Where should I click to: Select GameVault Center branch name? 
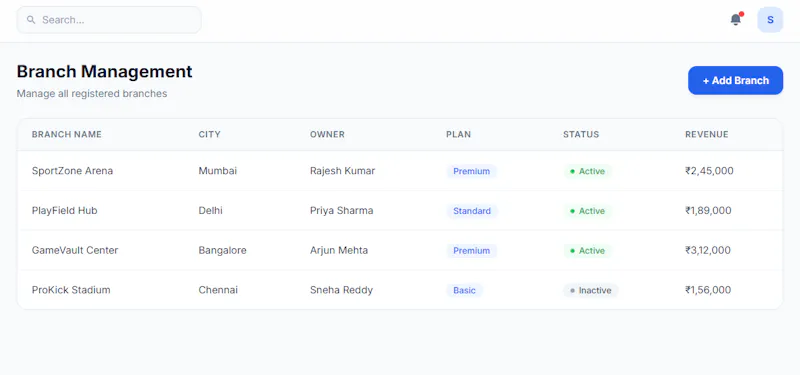[75, 251]
